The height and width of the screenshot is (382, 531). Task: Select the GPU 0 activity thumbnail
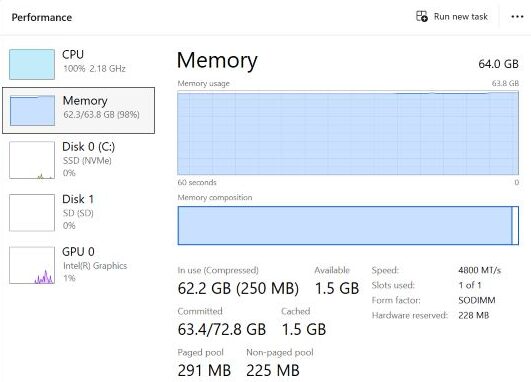tap(32, 265)
